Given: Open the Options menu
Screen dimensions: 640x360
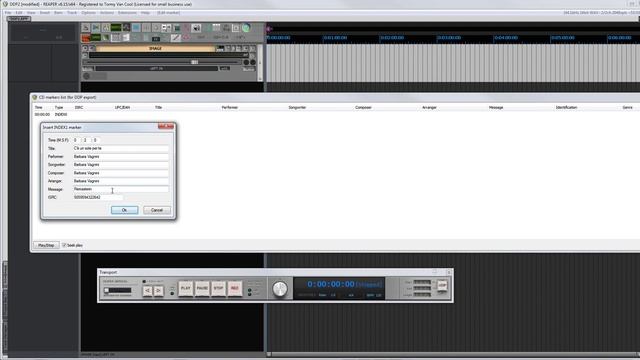Looking at the screenshot, I should [88, 13].
